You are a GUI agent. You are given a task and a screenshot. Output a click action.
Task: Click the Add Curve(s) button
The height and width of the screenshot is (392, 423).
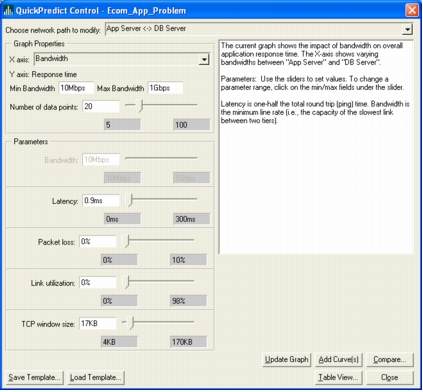click(x=338, y=360)
